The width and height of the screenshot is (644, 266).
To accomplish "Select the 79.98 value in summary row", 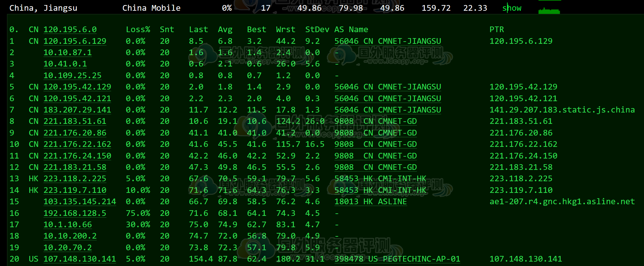I will (x=351, y=8).
